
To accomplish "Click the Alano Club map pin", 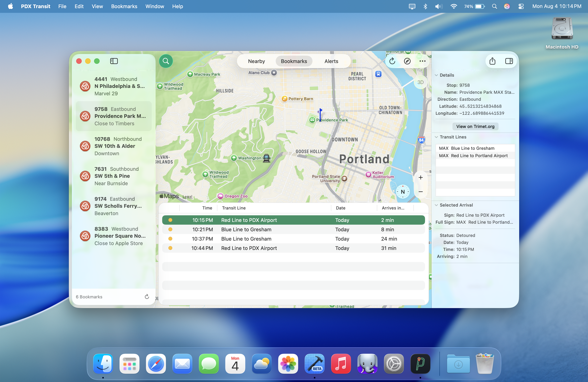I will pyautogui.click(x=274, y=73).
